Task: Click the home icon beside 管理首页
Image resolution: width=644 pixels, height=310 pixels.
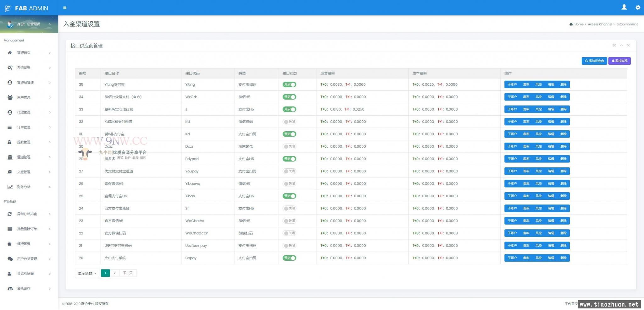Action: pyautogui.click(x=10, y=53)
